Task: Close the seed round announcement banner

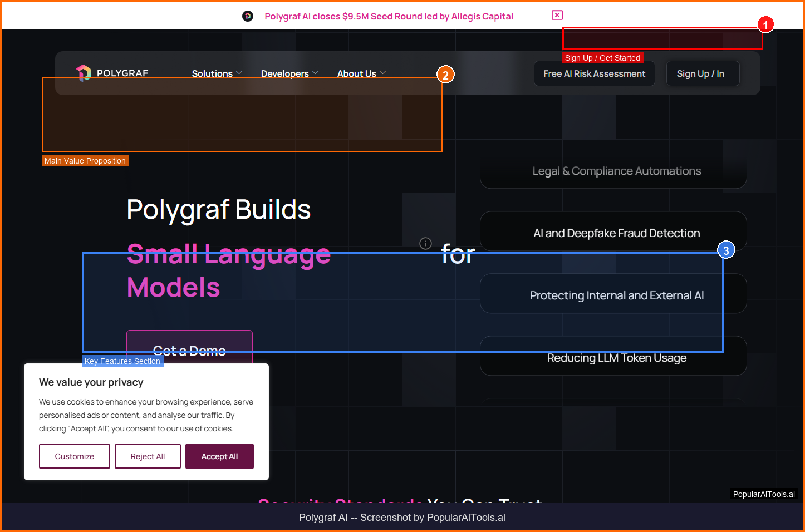Action: point(557,15)
